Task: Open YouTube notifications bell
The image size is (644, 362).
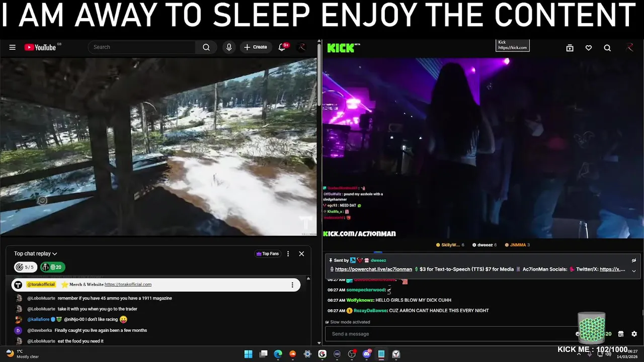Action: point(282,47)
